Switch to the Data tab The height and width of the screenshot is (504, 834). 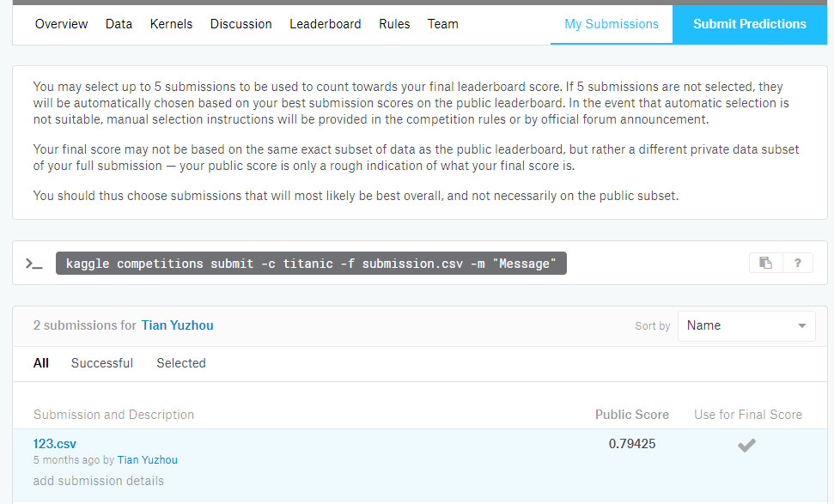119,24
